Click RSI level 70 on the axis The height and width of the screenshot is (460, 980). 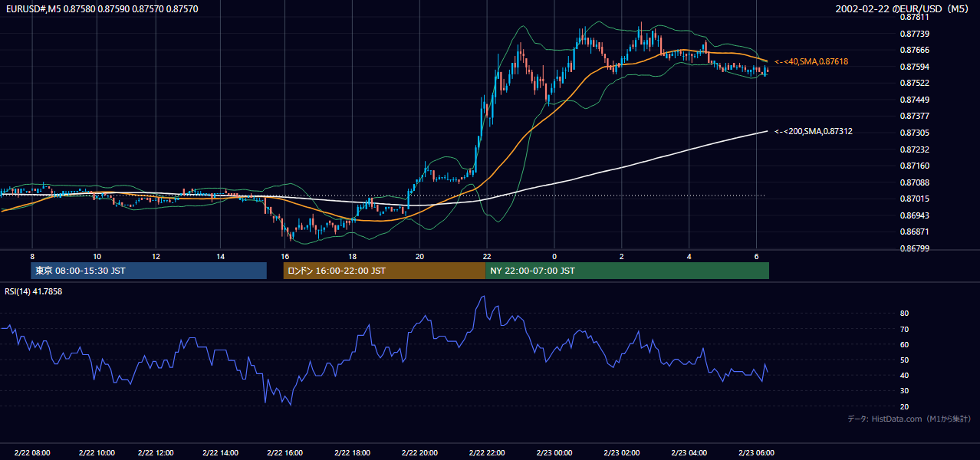click(x=904, y=329)
